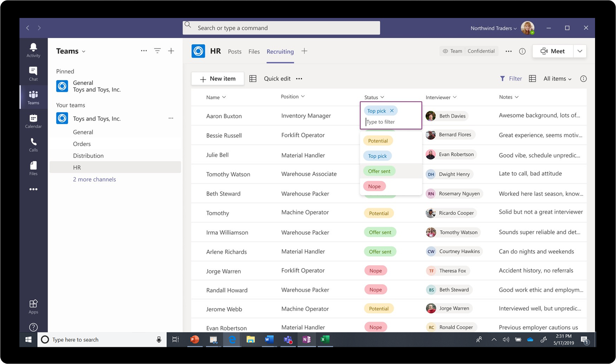Open the Calendar app icon
This screenshot has height=364, width=616.
33,121
